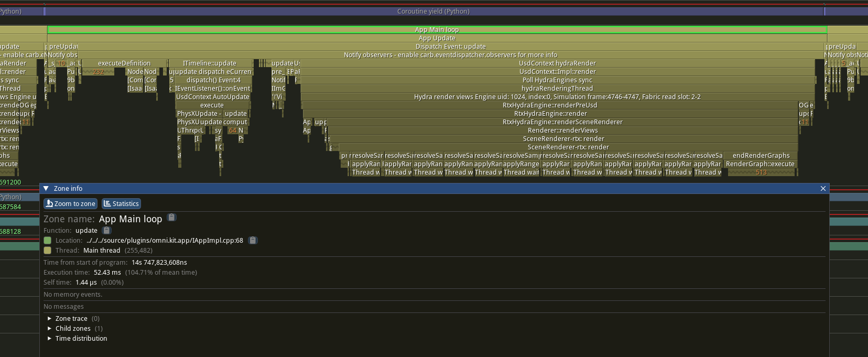
Task: Copy the function name 'update' to clipboard
Action: point(106,231)
